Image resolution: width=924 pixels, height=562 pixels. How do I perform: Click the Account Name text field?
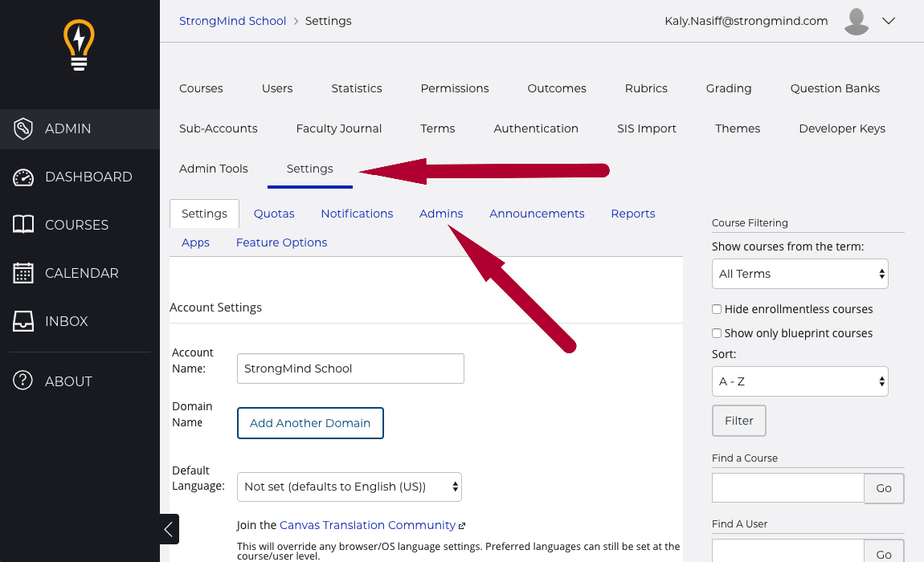pyautogui.click(x=350, y=369)
